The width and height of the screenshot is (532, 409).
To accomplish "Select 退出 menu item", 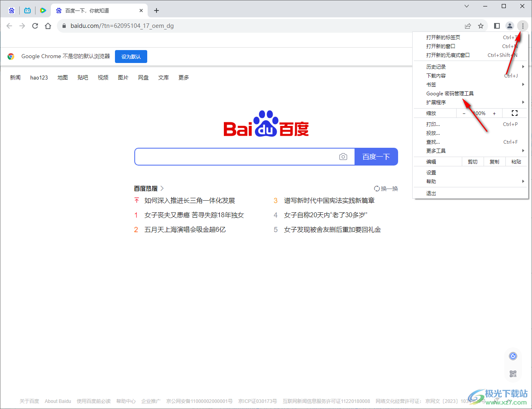I will tap(471, 193).
